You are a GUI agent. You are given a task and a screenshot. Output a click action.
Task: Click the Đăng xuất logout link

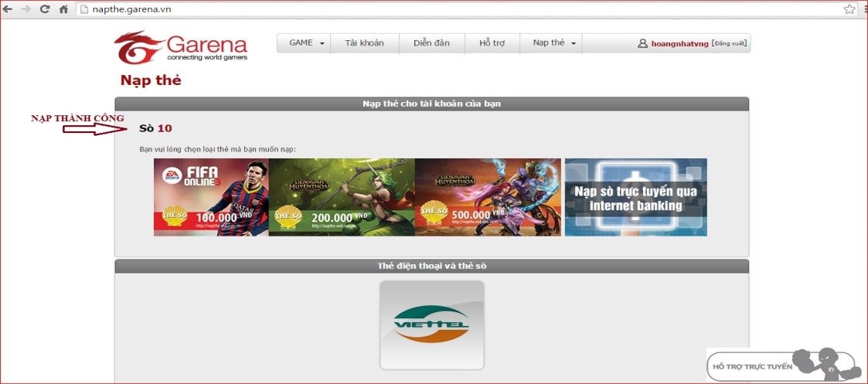point(729,43)
